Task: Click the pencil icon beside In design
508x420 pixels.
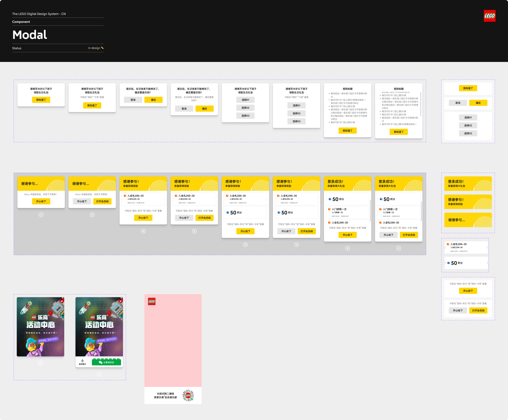Action: [102, 48]
